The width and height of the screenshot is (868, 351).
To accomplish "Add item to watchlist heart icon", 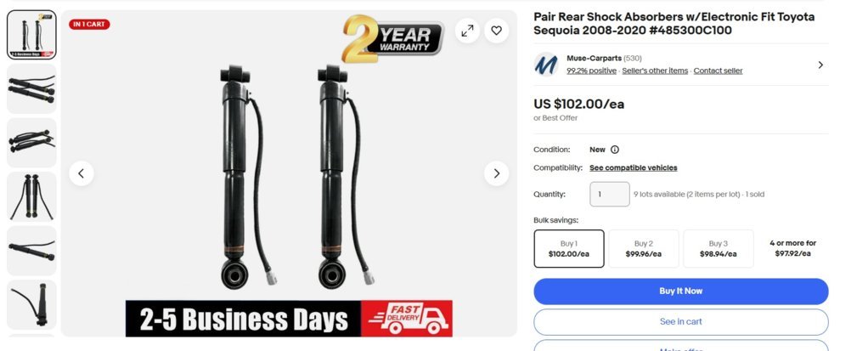I will coord(497,31).
